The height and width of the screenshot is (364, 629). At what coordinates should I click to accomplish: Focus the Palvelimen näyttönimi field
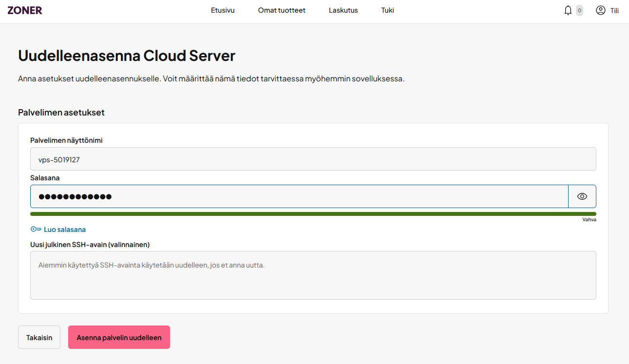point(313,159)
